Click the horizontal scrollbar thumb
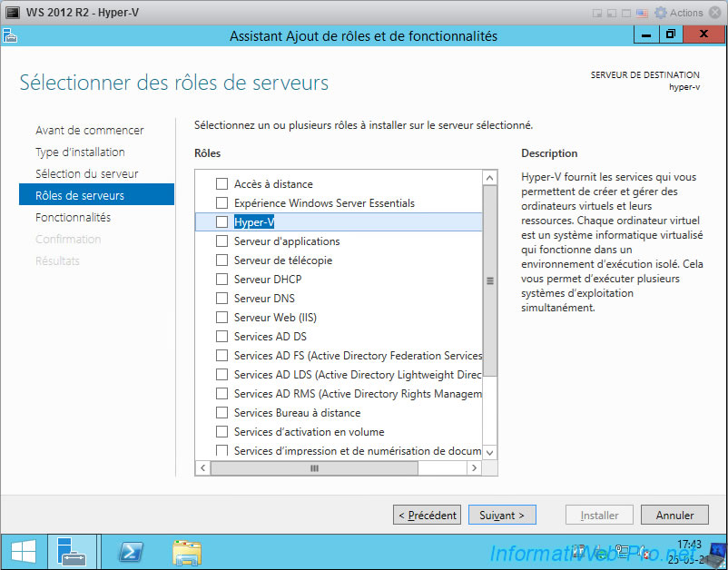728x570 pixels. [x=314, y=467]
